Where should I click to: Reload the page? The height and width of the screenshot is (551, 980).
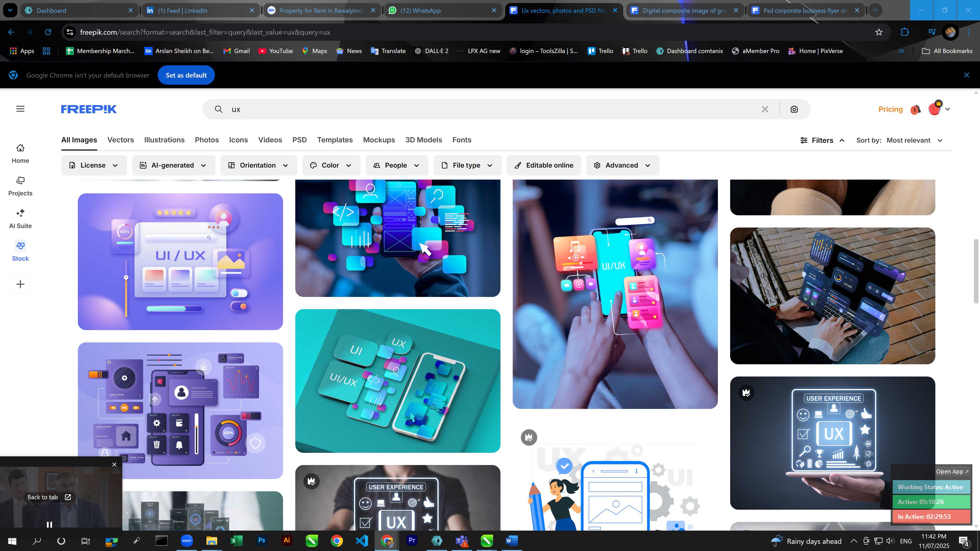point(48,32)
